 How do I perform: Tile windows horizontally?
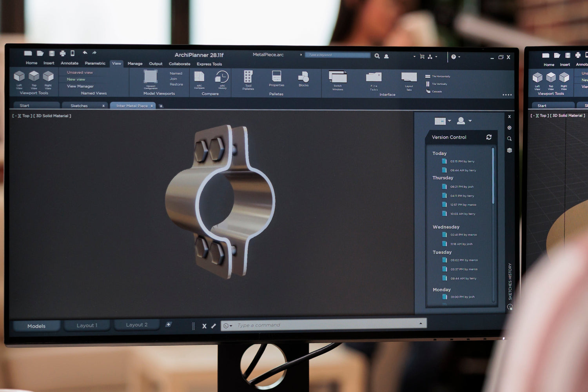(438, 76)
